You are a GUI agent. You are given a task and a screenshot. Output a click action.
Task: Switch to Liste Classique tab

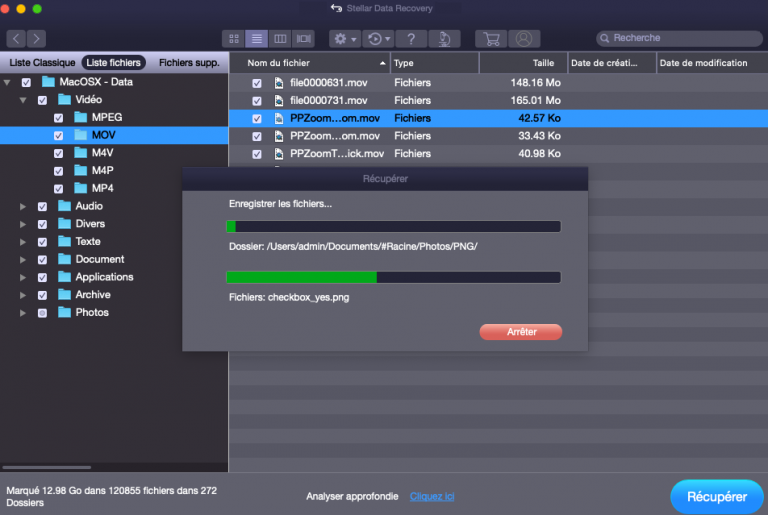tap(42, 62)
